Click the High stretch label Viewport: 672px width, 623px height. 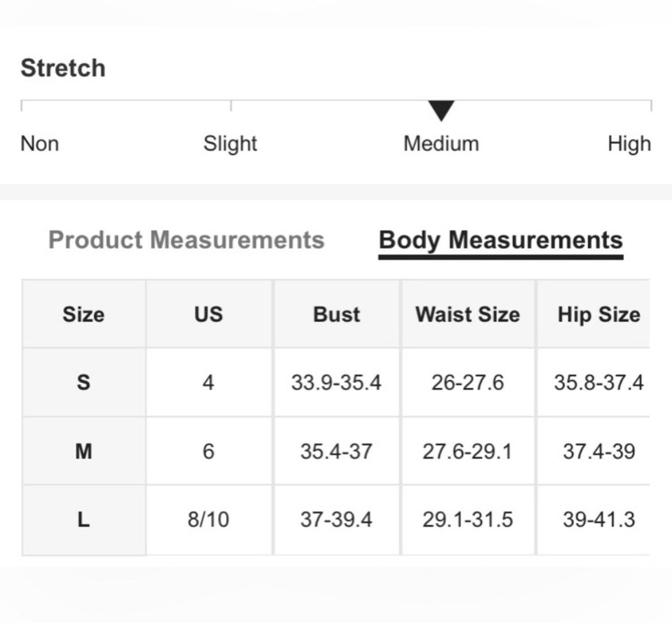[x=629, y=144]
